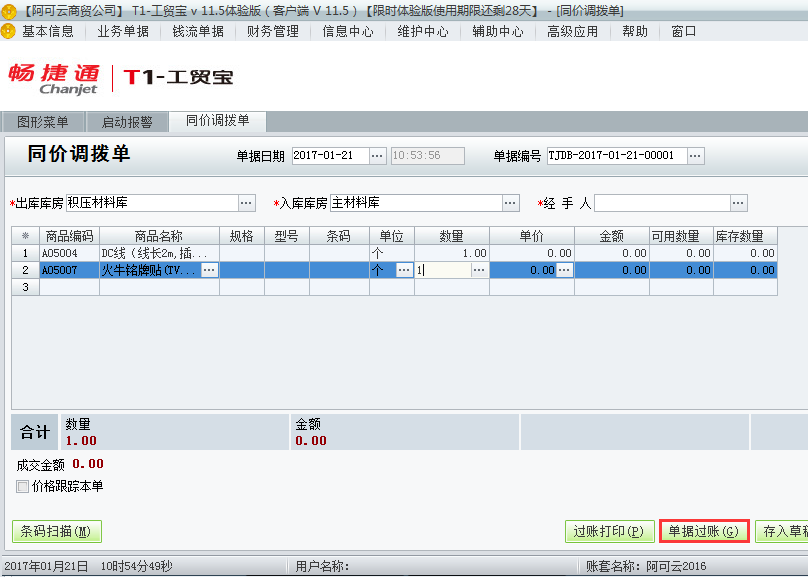Click the 金额 column header
The image size is (808, 577).
(612, 236)
